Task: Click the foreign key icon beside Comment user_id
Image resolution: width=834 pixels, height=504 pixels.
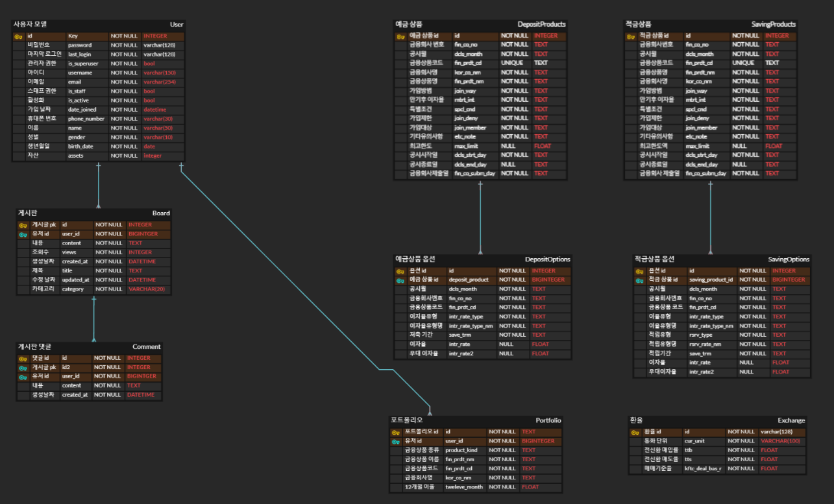Action: click(23, 376)
